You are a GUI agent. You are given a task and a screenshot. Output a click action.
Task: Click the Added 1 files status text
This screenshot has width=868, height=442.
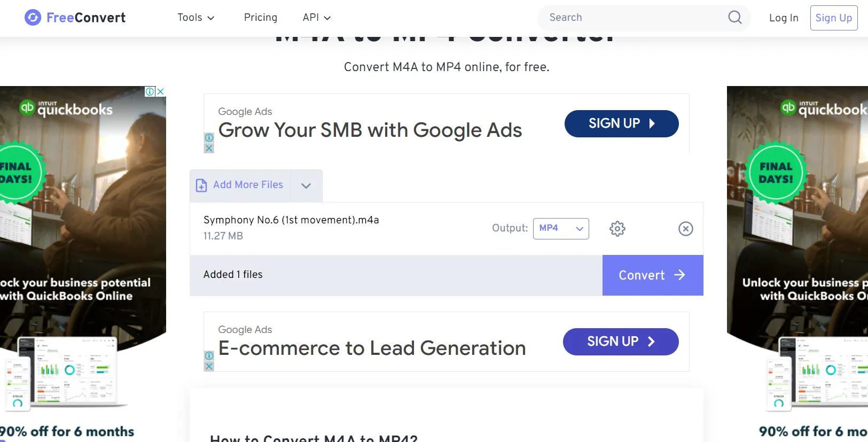pyautogui.click(x=233, y=275)
